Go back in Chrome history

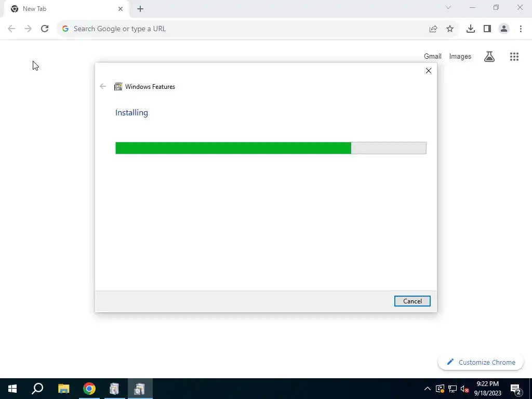pos(11,29)
